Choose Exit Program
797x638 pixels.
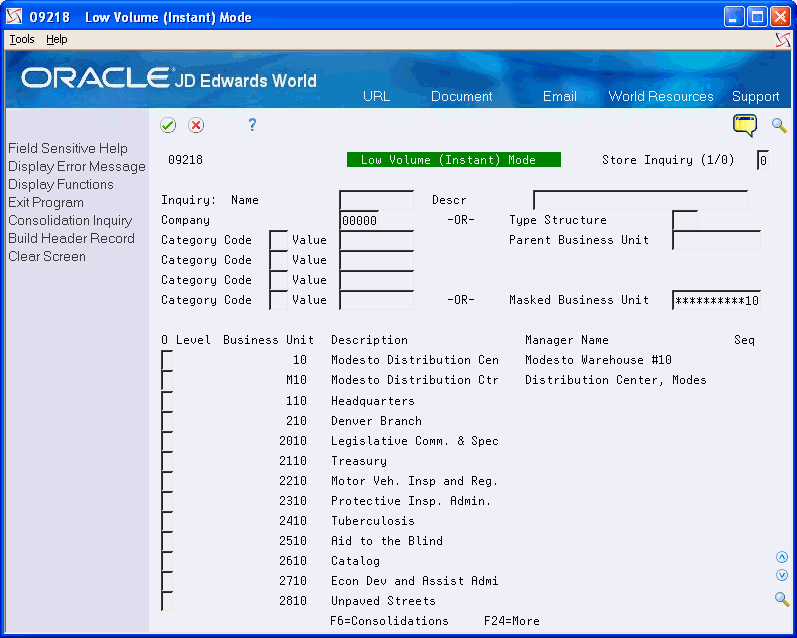pyautogui.click(x=46, y=202)
